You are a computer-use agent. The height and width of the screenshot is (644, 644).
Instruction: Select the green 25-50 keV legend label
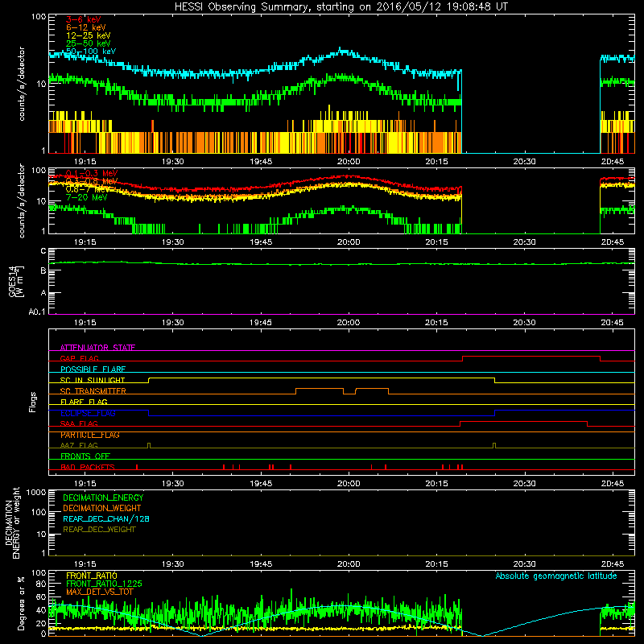tap(89, 43)
